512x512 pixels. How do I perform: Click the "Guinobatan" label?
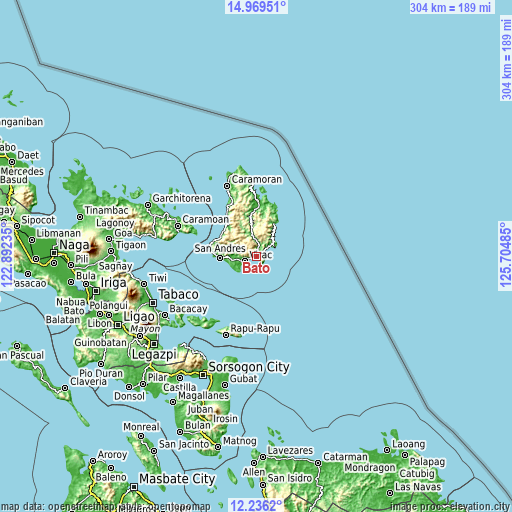point(100,342)
